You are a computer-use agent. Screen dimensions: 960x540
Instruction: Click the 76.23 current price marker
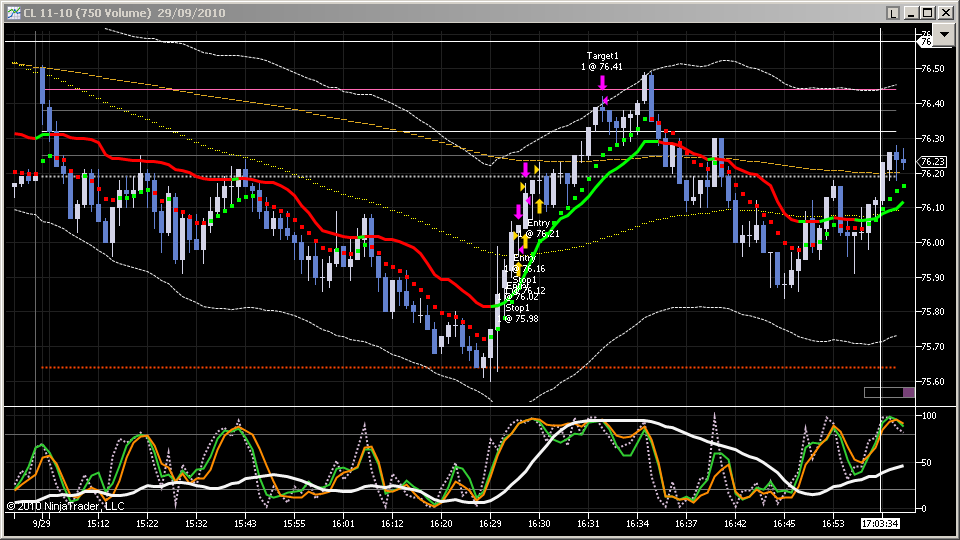pyautogui.click(x=932, y=162)
